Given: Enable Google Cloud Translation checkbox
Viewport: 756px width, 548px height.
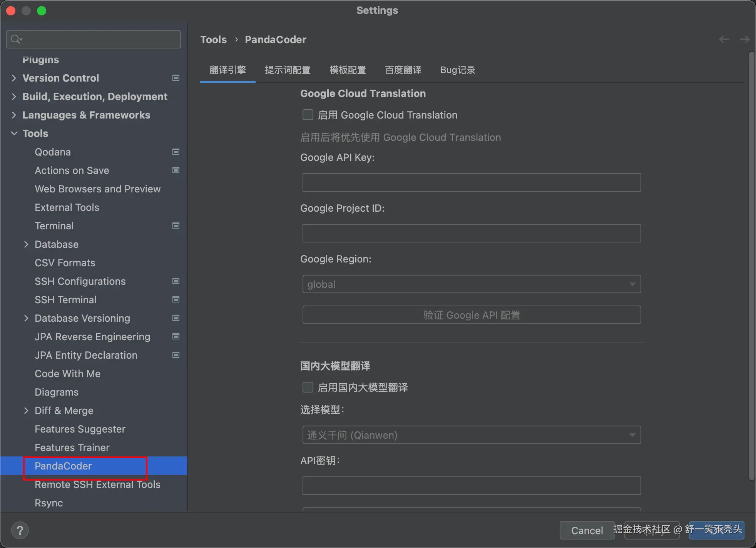Looking at the screenshot, I should point(308,115).
